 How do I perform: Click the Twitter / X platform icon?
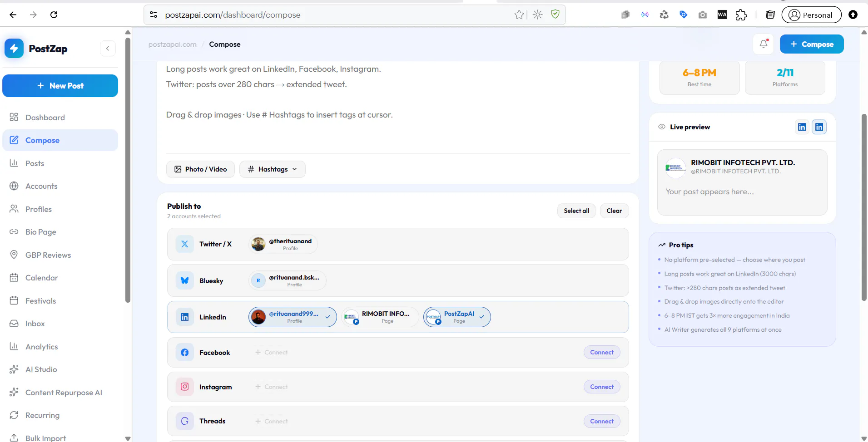pos(185,244)
